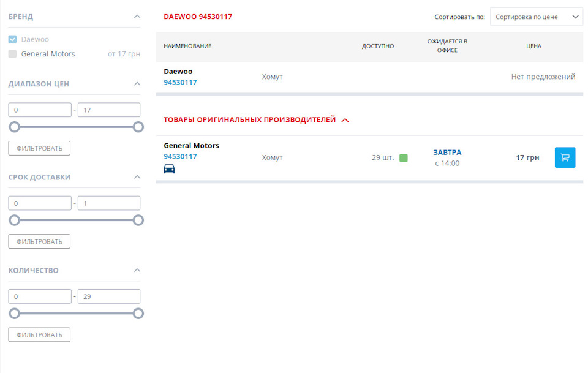
Task: Collapse ТОВАРЫ ОРИГИНАЛЬНЫХ ПРОИЗВОДИТЕЛЕЙ section
Action: click(345, 120)
